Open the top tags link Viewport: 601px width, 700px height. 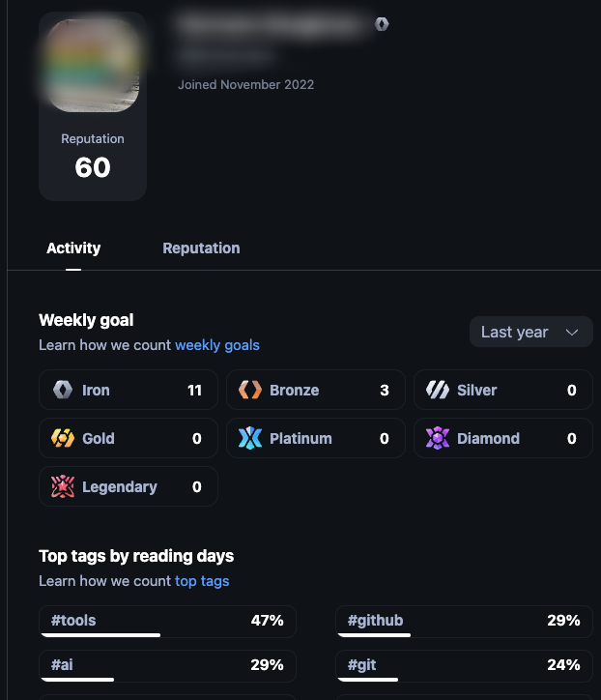click(x=202, y=581)
